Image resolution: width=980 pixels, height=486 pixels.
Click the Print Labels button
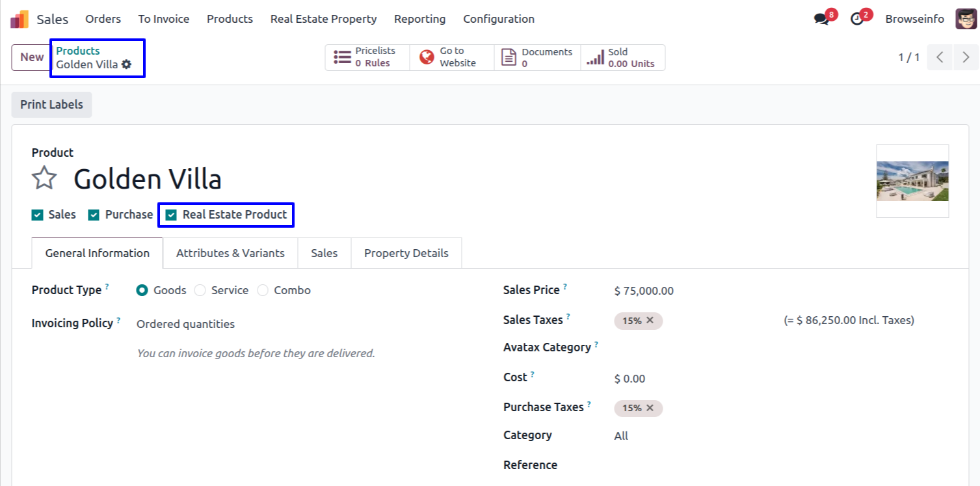click(51, 105)
